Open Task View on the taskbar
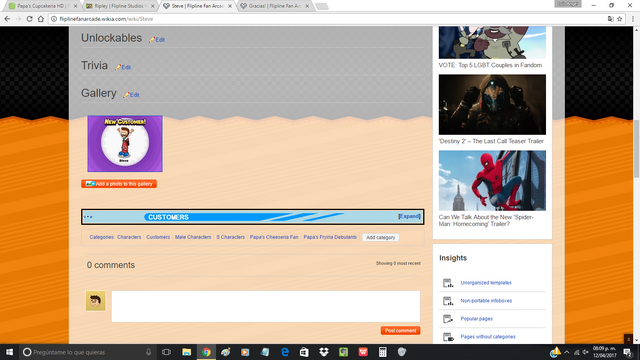This screenshot has width=640, height=360. click(166, 352)
